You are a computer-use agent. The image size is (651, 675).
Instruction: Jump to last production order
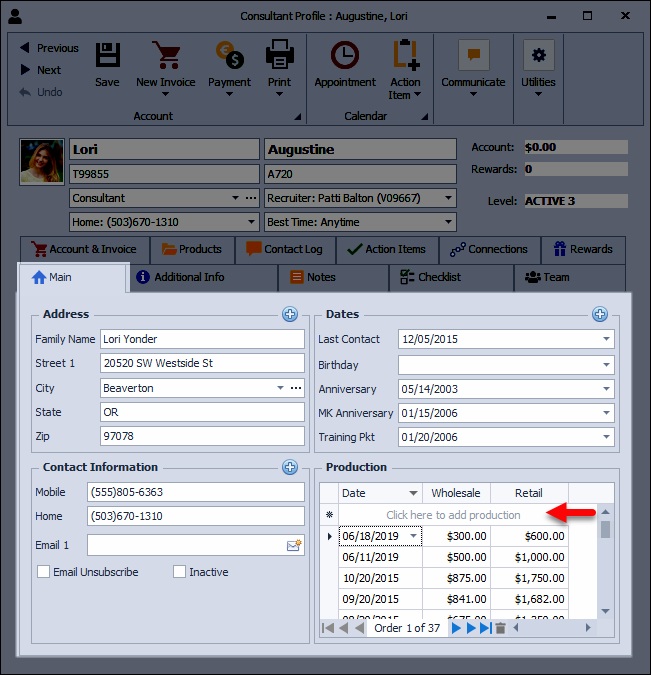click(485, 628)
